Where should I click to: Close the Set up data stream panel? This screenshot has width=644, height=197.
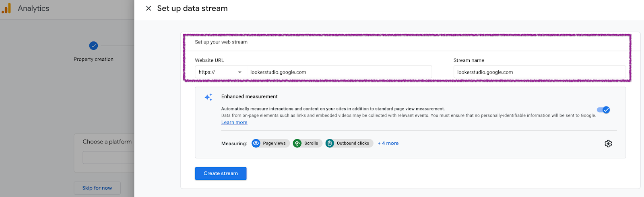coord(149,8)
